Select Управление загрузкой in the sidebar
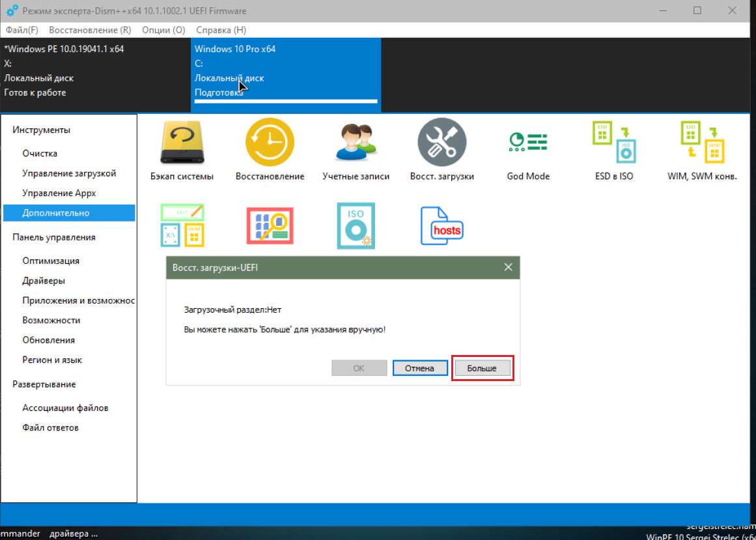Viewport: 756px width, 540px height. click(69, 173)
